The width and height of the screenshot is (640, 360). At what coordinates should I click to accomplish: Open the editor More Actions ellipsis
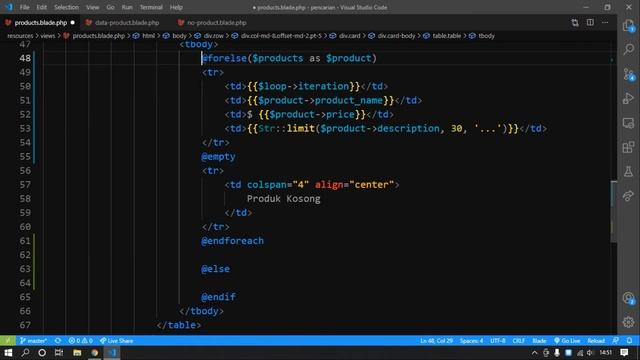pyautogui.click(x=605, y=23)
